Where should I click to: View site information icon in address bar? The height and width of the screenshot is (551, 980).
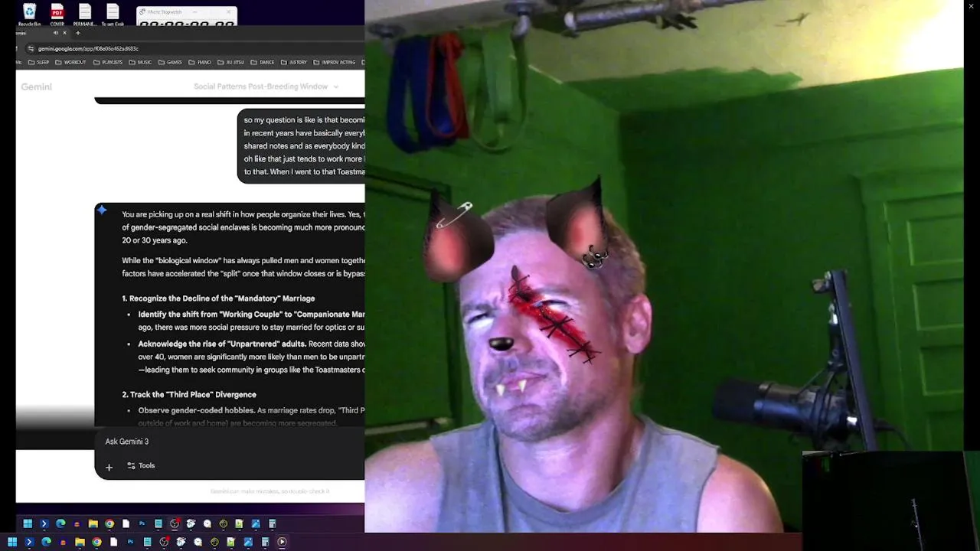coord(31,48)
